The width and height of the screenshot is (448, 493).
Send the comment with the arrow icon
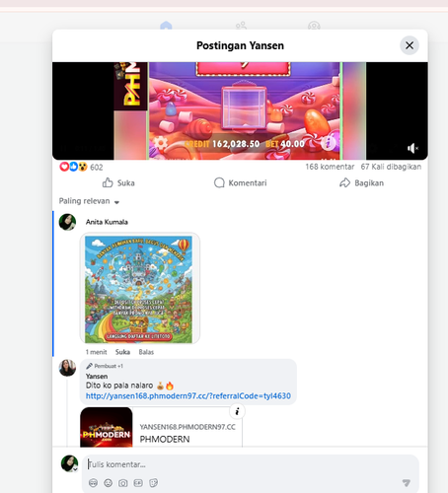(x=407, y=482)
